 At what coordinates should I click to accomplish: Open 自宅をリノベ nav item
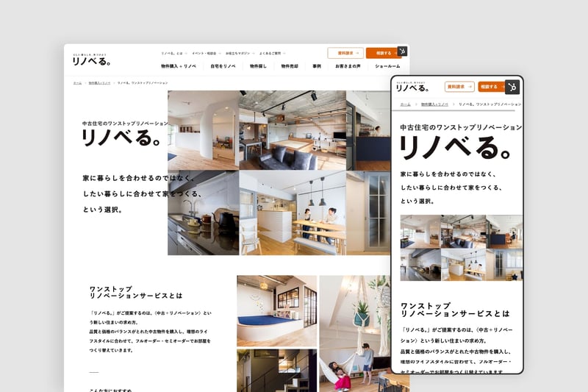tap(223, 66)
